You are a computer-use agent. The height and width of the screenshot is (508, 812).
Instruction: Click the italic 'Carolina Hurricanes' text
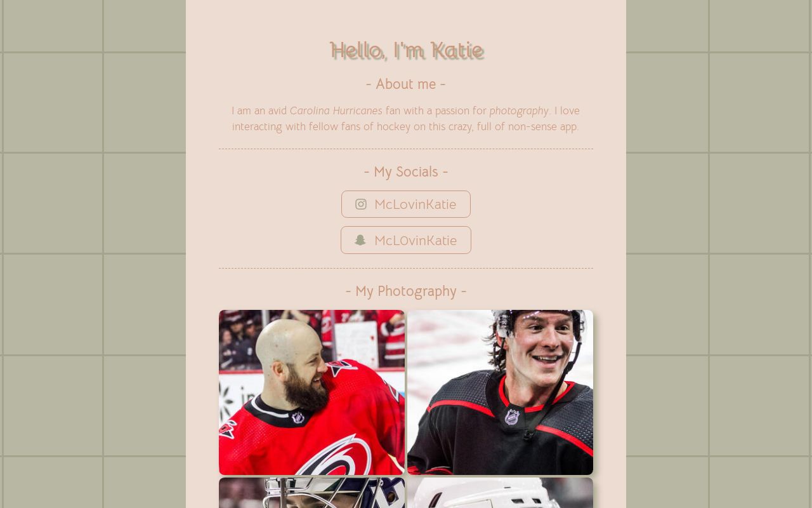point(336,110)
